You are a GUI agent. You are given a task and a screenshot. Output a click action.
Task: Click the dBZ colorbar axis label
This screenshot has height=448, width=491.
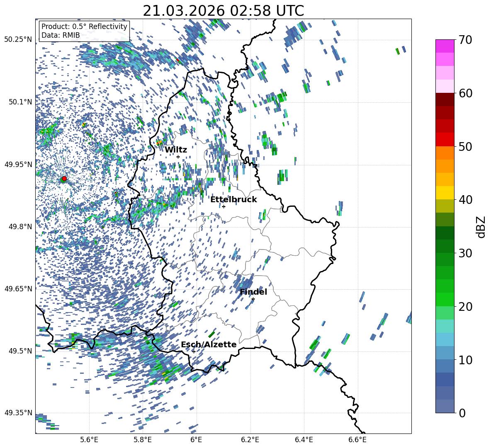tap(481, 227)
